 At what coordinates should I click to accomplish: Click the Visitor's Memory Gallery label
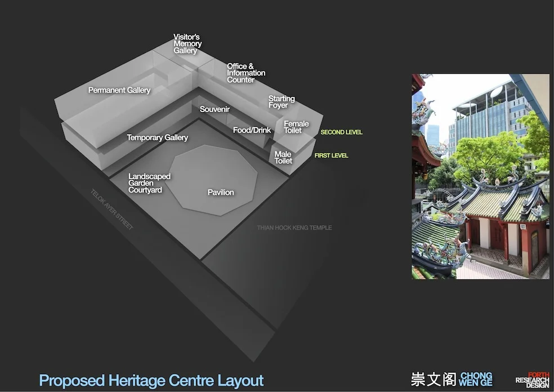[x=187, y=44]
